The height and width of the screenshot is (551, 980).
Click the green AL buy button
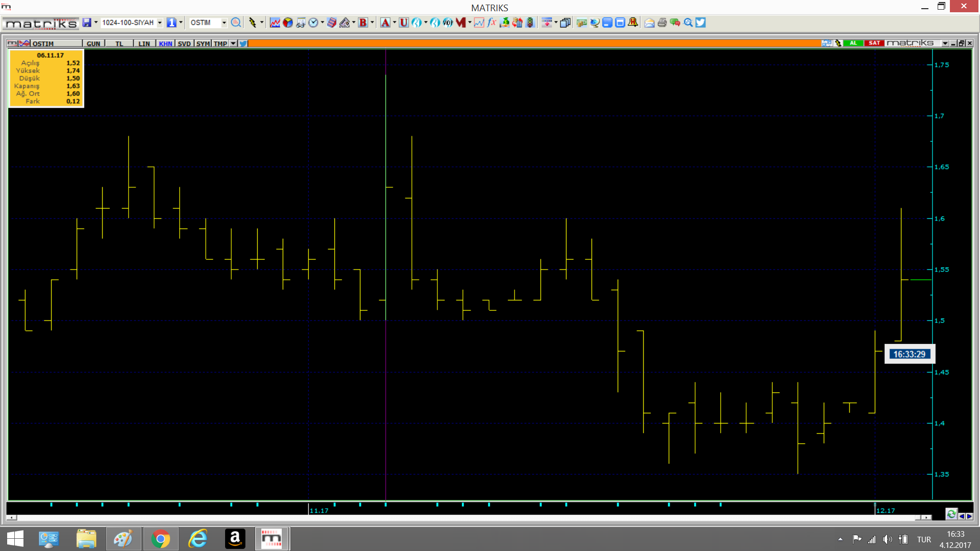point(853,43)
